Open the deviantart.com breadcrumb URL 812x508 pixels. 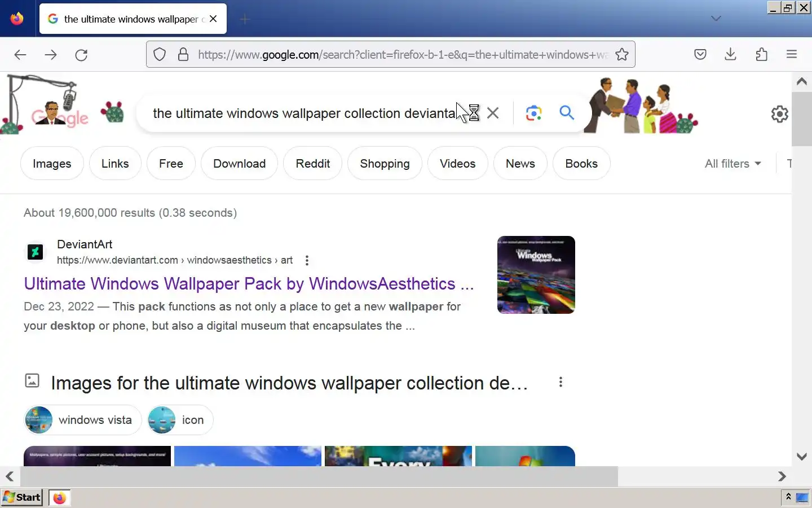click(x=175, y=260)
